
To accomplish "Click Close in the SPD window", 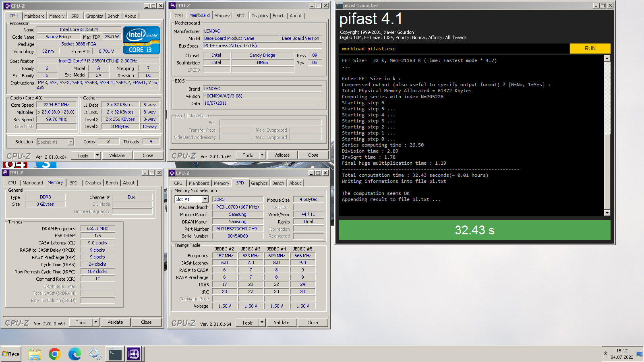I will (x=313, y=323).
